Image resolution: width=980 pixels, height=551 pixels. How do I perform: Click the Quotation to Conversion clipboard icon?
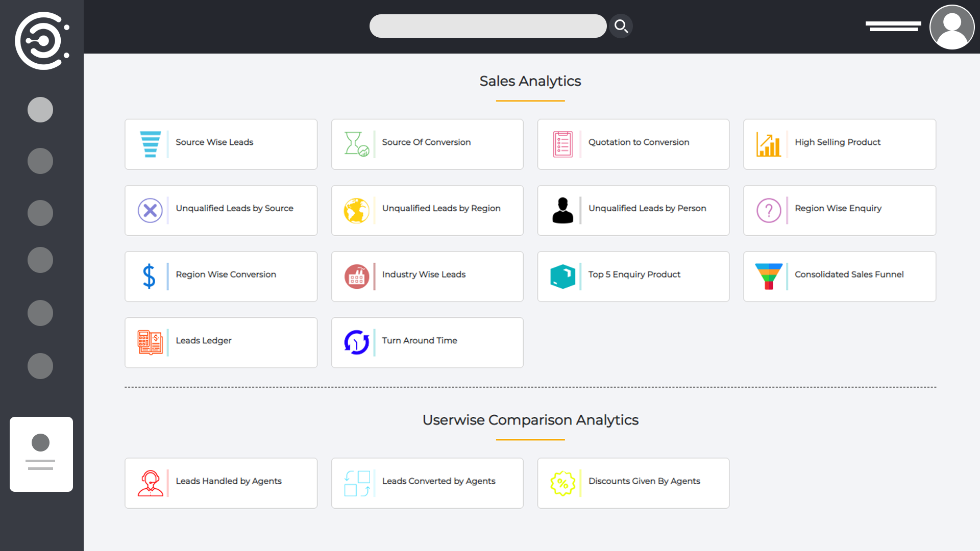coord(562,144)
